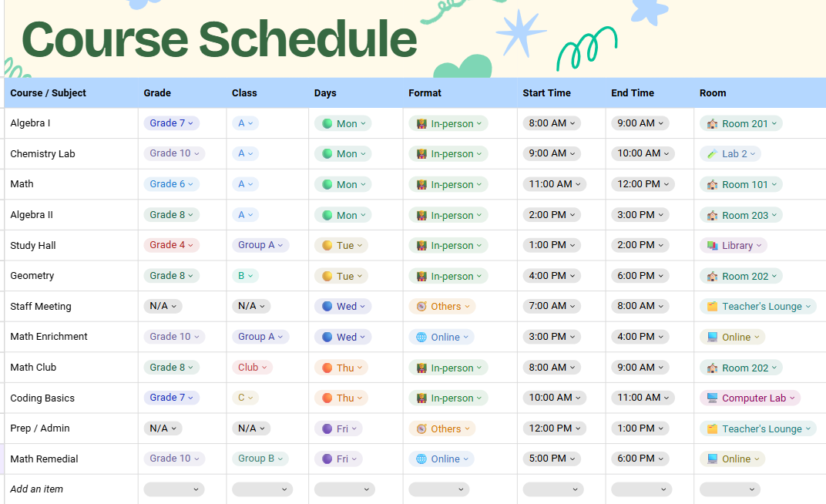The image size is (826, 504).
Task: Open the Grade dropdown for Algebra I
Action: click(x=171, y=123)
